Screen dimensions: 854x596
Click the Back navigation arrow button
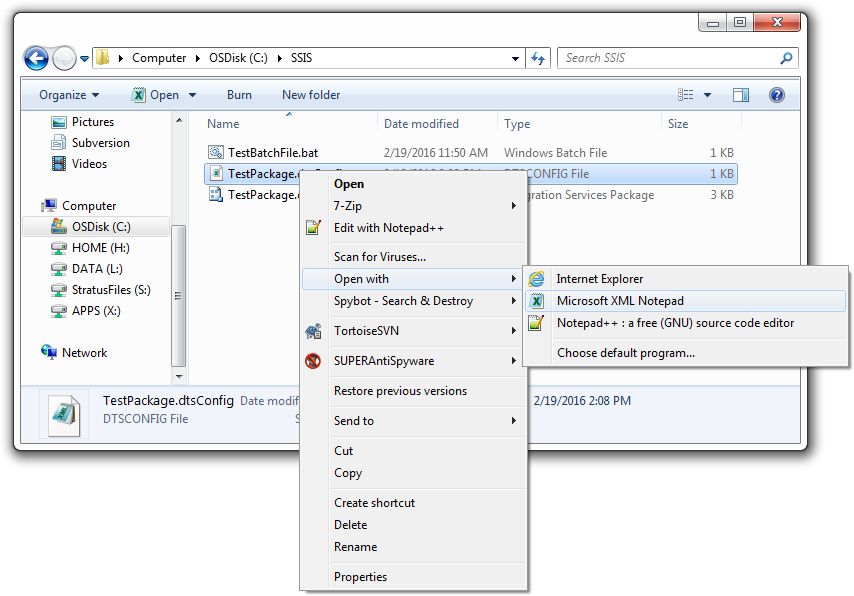click(x=36, y=58)
